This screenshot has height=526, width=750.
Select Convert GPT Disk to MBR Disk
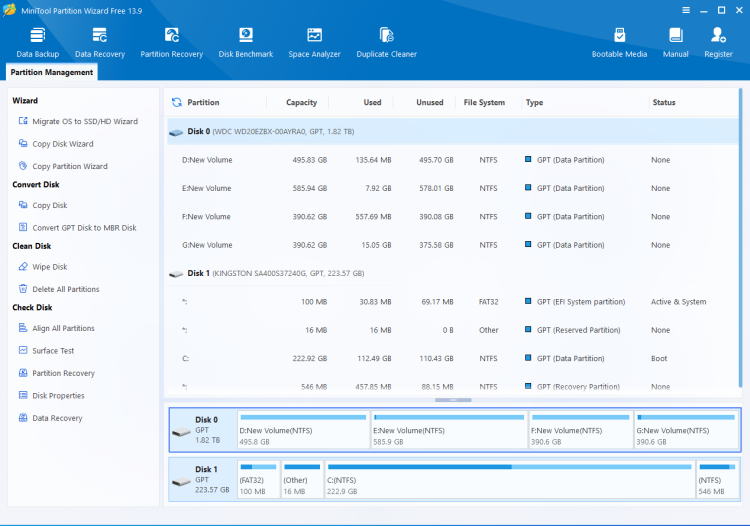coord(77,228)
